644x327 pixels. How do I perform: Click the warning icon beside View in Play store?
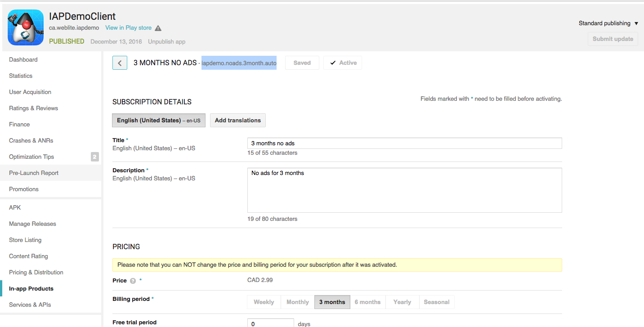(158, 27)
